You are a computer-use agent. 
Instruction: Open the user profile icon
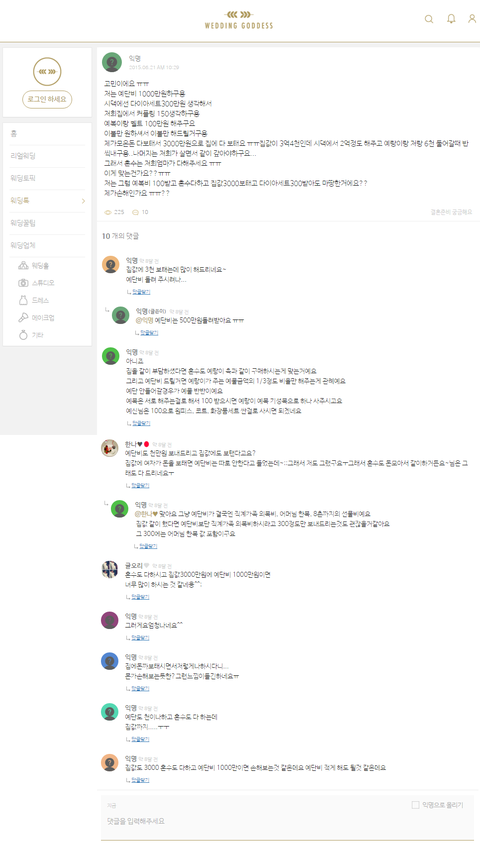tap(472, 19)
